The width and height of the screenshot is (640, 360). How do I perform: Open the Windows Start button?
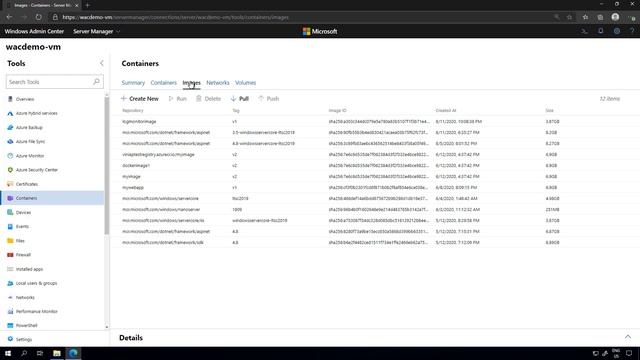(x=8, y=353)
